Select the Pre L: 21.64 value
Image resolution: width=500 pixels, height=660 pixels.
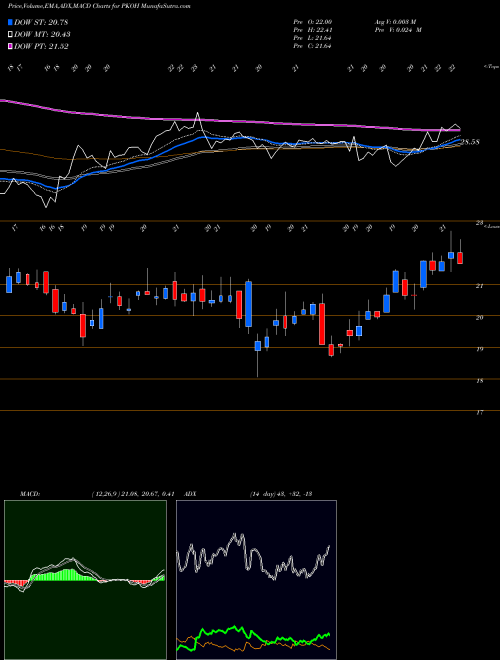point(312,38)
